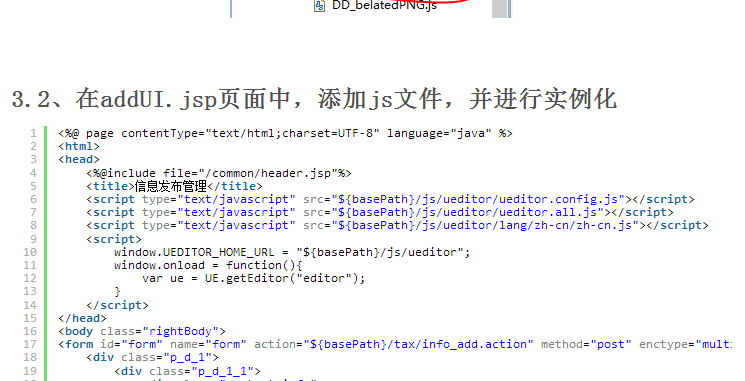The image size is (745, 381).
Task: Click the opening <script> tag on line 9
Action: coord(114,239)
